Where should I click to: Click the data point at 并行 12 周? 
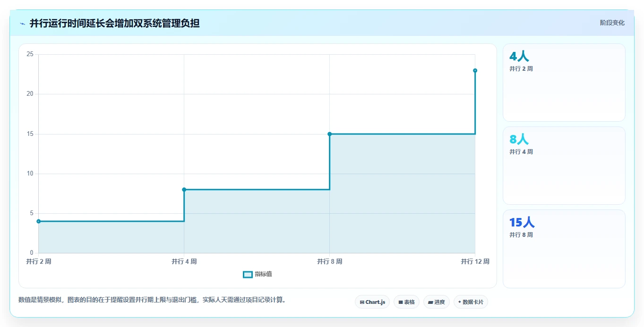coord(475,71)
